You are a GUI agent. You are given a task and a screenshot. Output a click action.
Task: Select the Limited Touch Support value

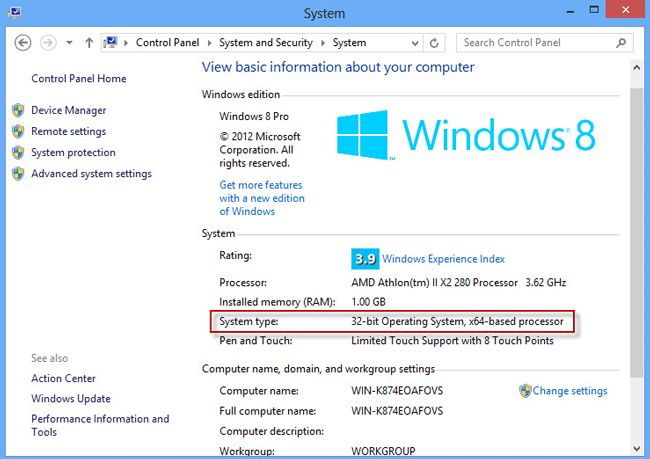click(x=452, y=341)
